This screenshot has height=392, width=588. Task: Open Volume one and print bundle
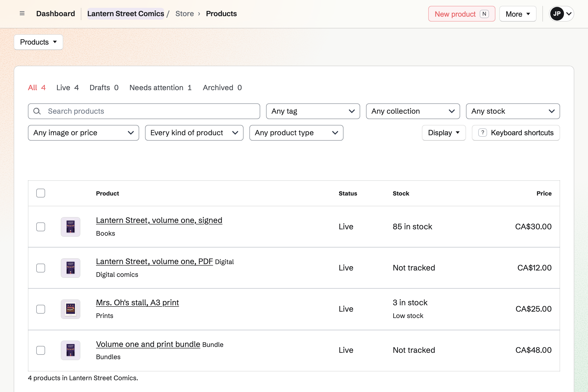coord(148,344)
